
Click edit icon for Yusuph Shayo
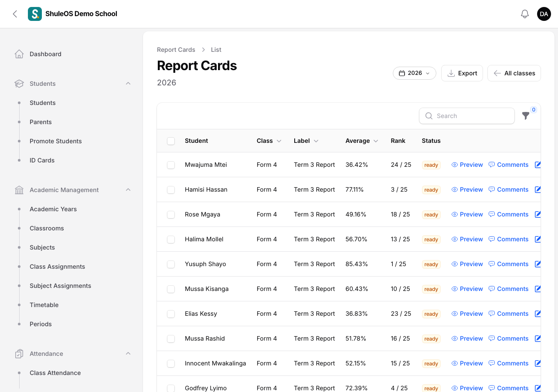pyautogui.click(x=538, y=264)
